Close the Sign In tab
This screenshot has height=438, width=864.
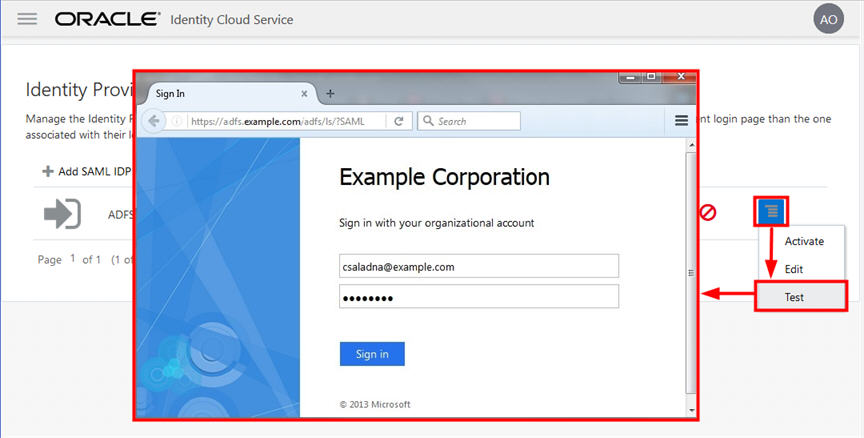(304, 94)
